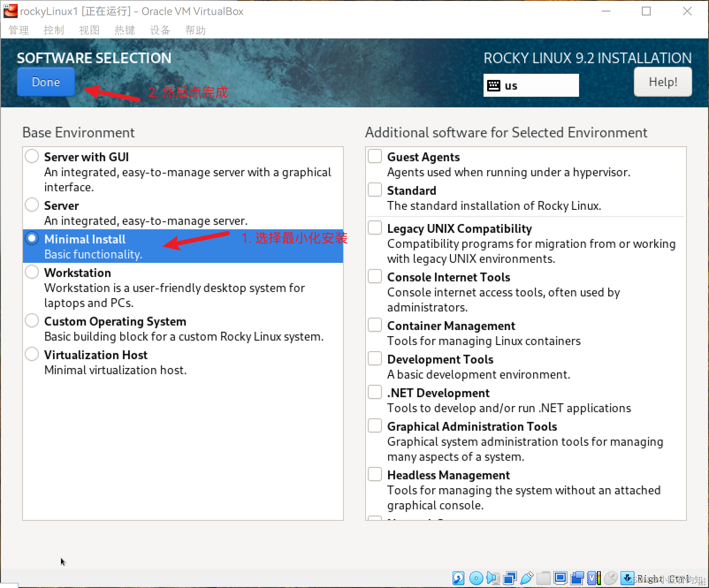Click the CPU virtualization status icon
Image resolution: width=709 pixels, height=588 pixels.
[x=594, y=578]
